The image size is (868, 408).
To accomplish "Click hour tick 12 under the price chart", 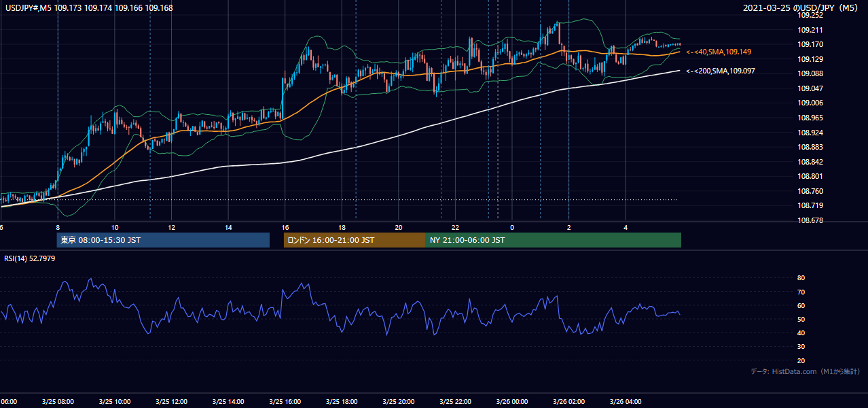I will coord(171,227).
